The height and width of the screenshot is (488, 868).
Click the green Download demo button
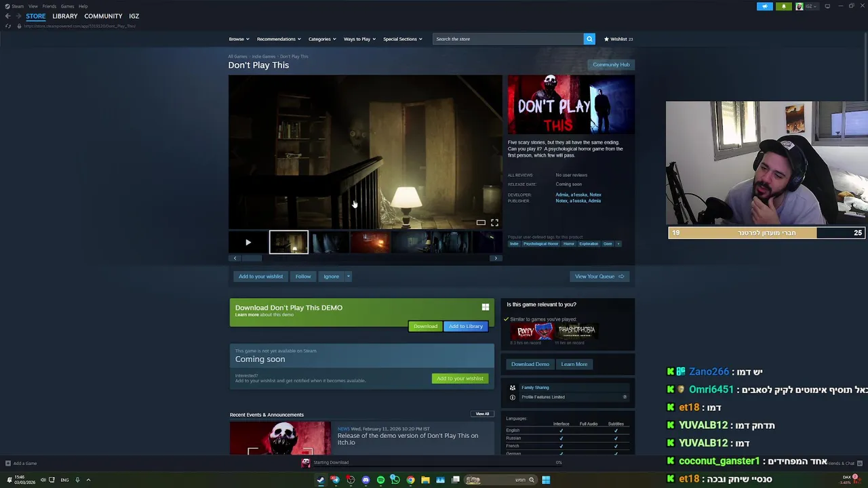425,326
